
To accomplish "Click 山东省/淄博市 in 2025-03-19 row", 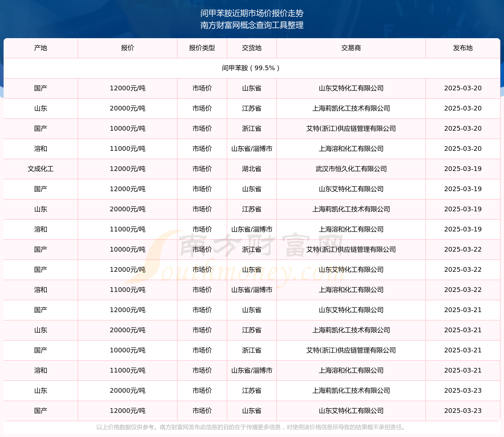I will coord(252,229).
